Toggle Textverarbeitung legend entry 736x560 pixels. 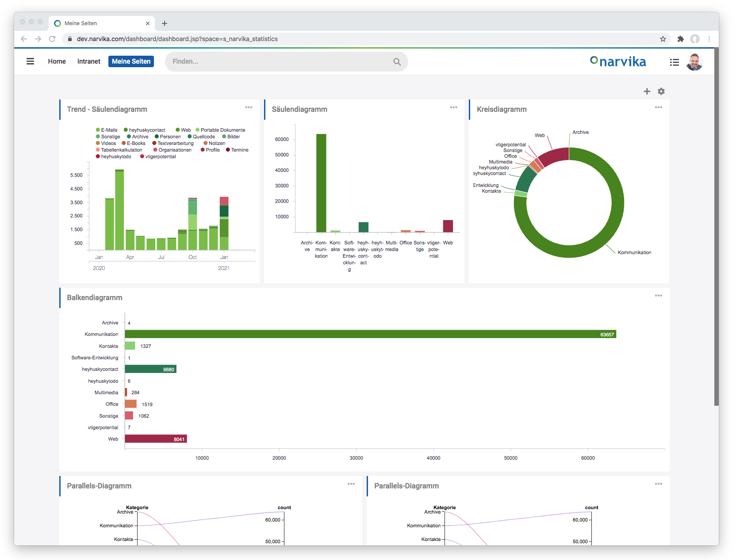pos(173,143)
